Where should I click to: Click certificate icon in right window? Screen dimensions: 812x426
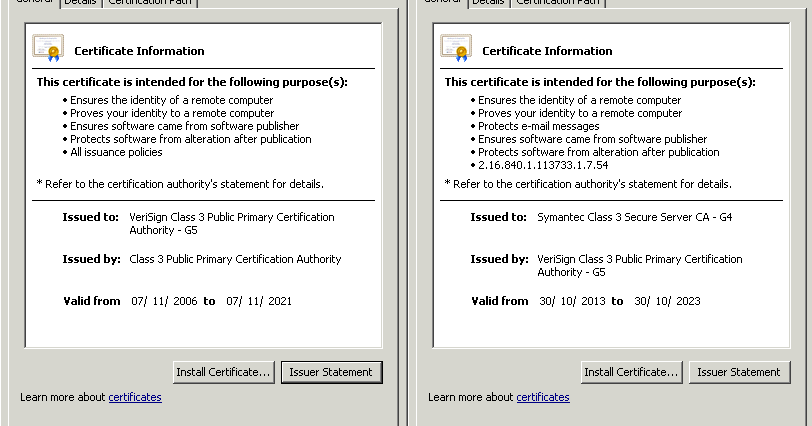pos(456,48)
